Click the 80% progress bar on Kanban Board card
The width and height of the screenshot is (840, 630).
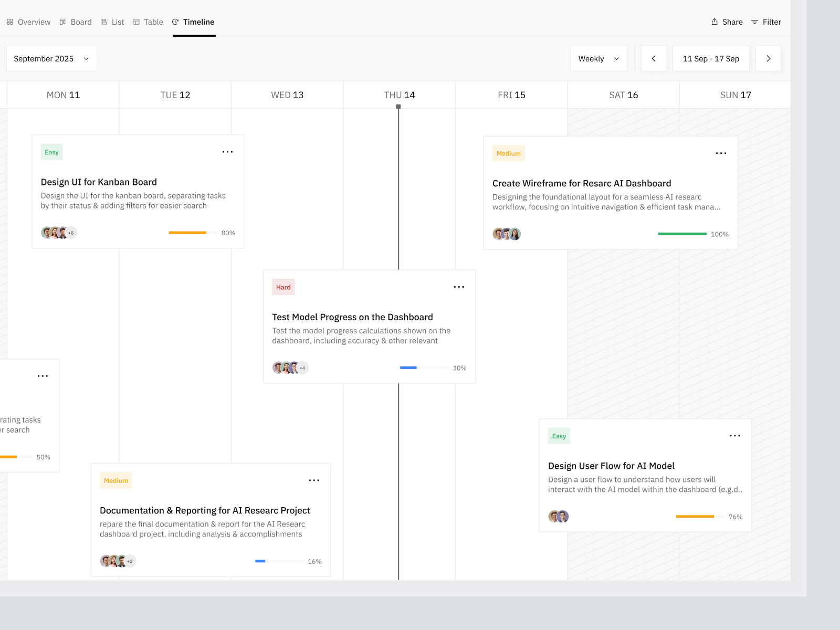tap(192, 232)
